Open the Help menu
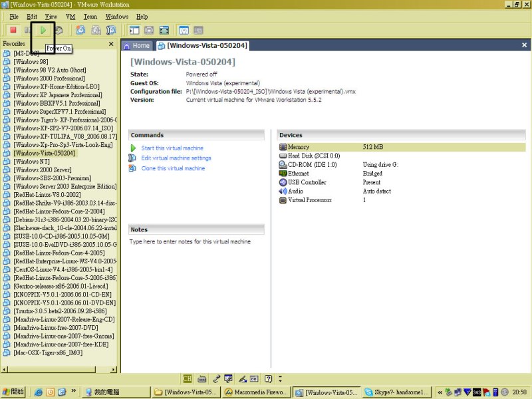 point(142,16)
